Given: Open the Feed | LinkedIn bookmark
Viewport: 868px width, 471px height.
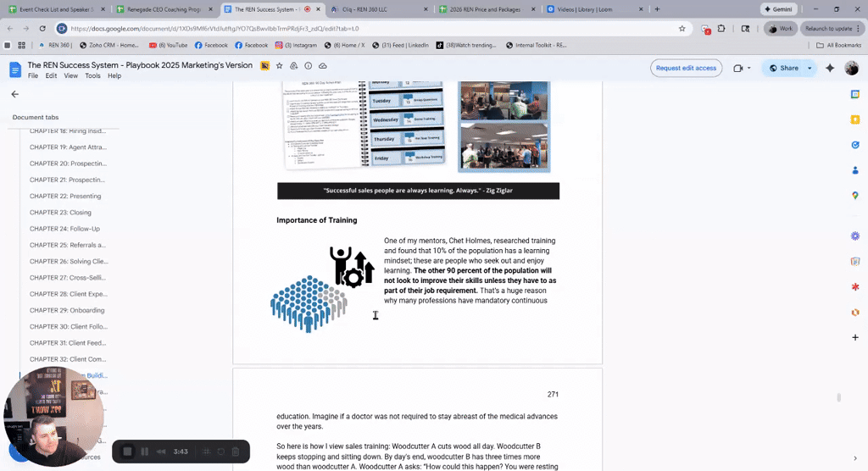Looking at the screenshot, I should point(400,46).
